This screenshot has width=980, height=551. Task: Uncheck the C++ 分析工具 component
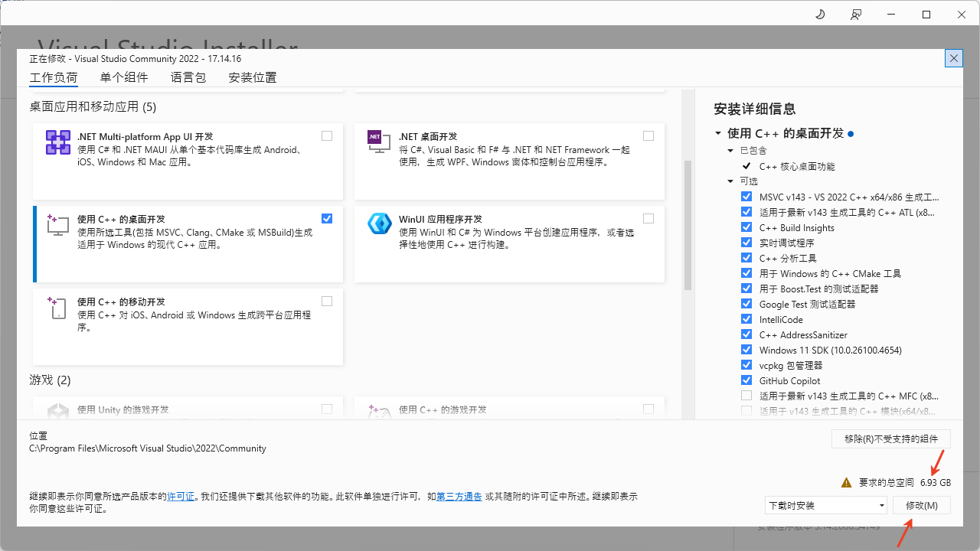pyautogui.click(x=746, y=258)
